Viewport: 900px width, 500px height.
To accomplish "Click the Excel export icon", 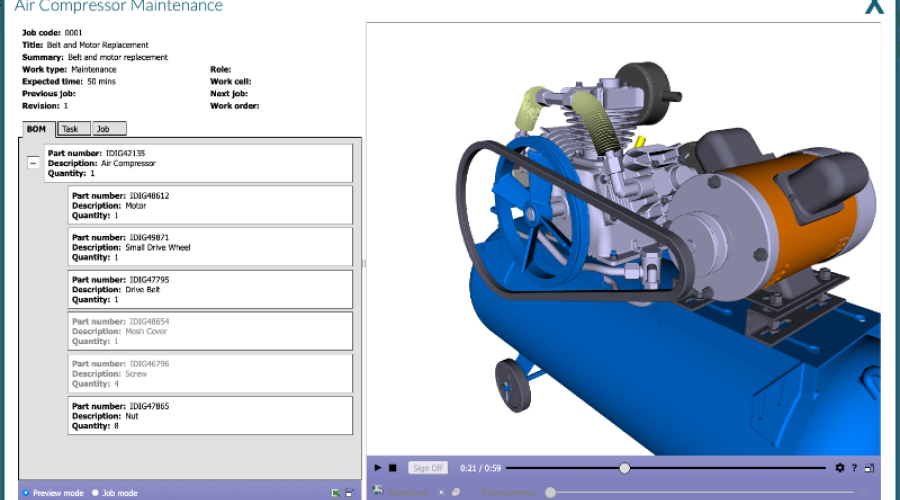I will (336, 493).
